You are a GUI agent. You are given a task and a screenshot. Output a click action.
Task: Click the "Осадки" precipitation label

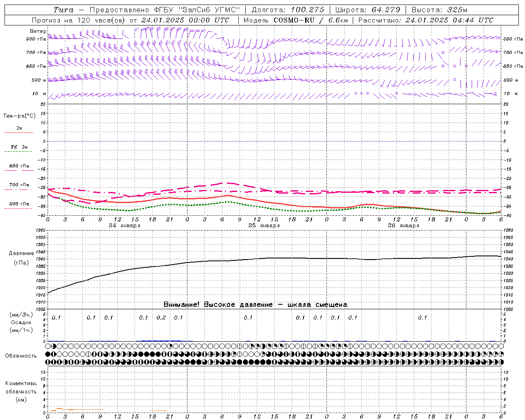pyautogui.click(x=21, y=322)
